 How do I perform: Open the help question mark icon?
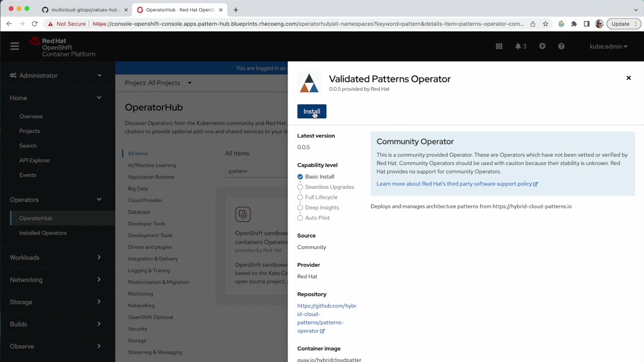tap(561, 46)
